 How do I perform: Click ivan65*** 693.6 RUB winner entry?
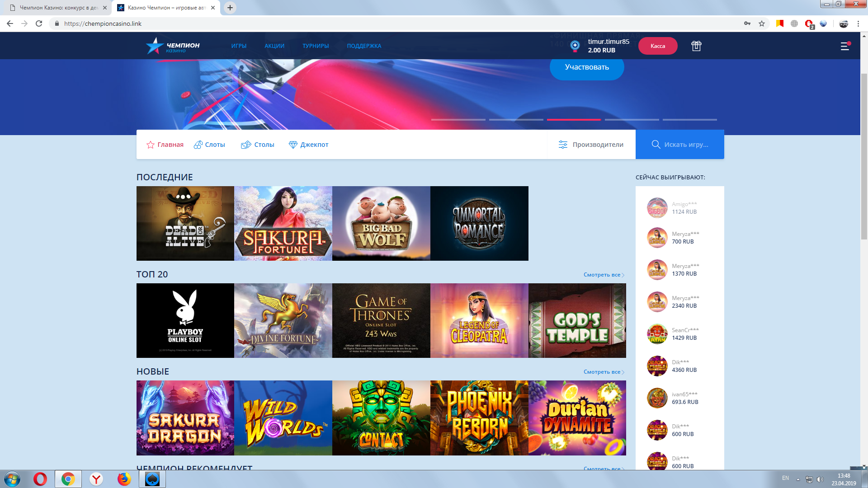(x=674, y=398)
